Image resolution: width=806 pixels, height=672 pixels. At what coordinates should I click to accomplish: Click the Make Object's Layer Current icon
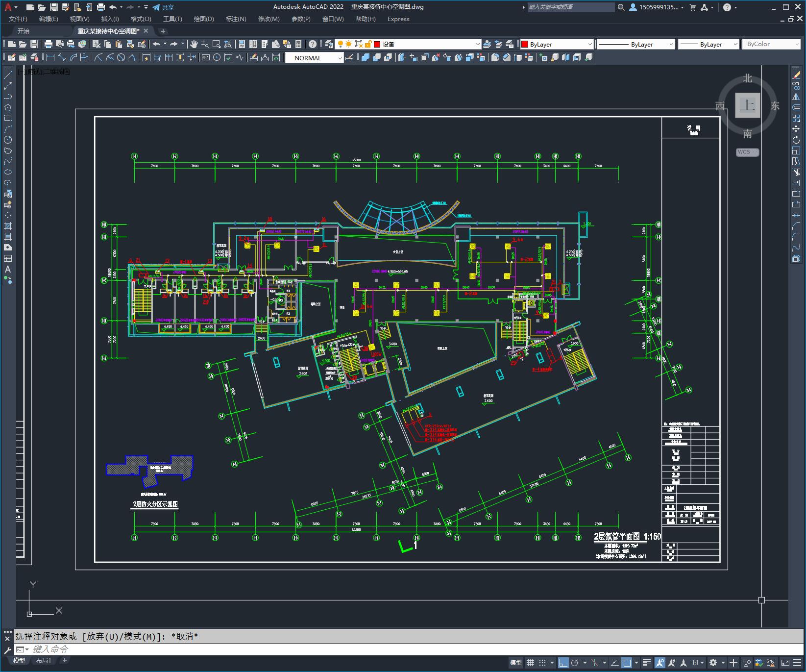[487, 44]
